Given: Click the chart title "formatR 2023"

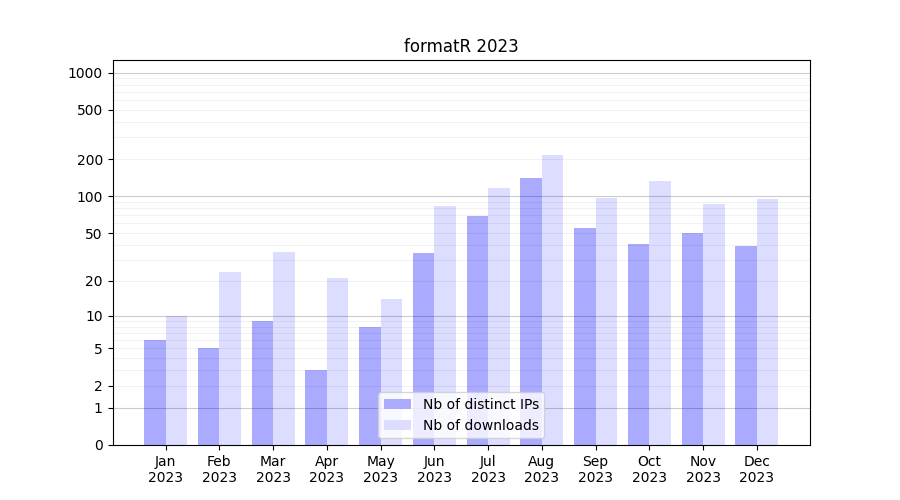Looking at the screenshot, I should click(x=461, y=46).
